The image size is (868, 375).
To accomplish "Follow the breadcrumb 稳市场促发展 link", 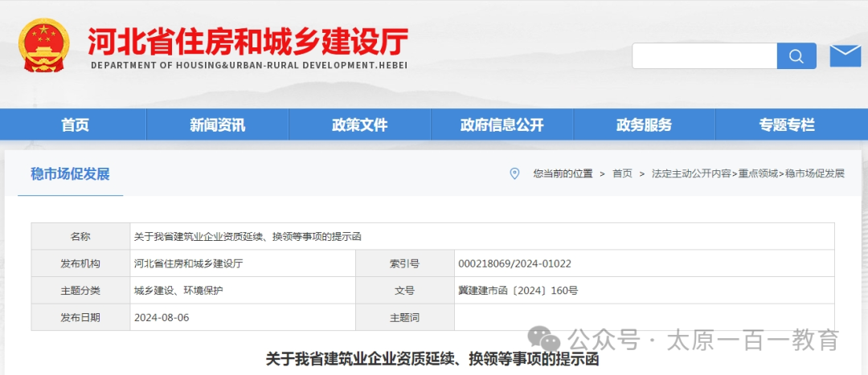I will tap(815, 173).
